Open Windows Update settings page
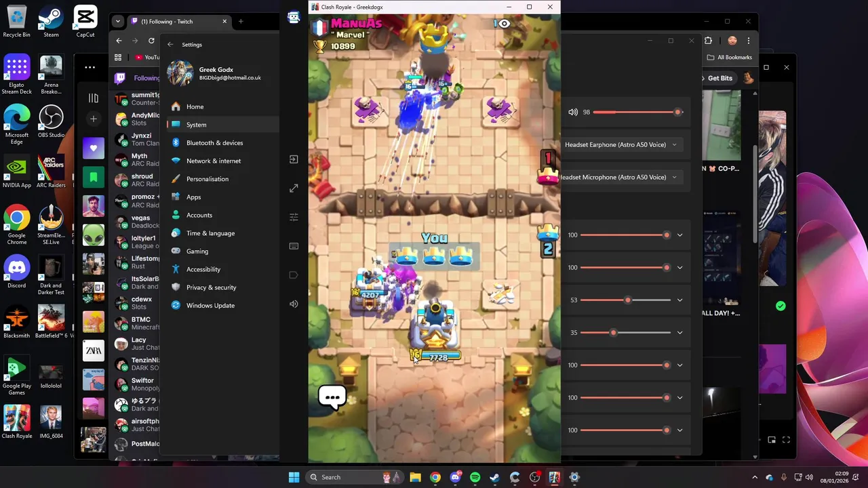Screen dimensions: 868x488 [x=222, y=306]
